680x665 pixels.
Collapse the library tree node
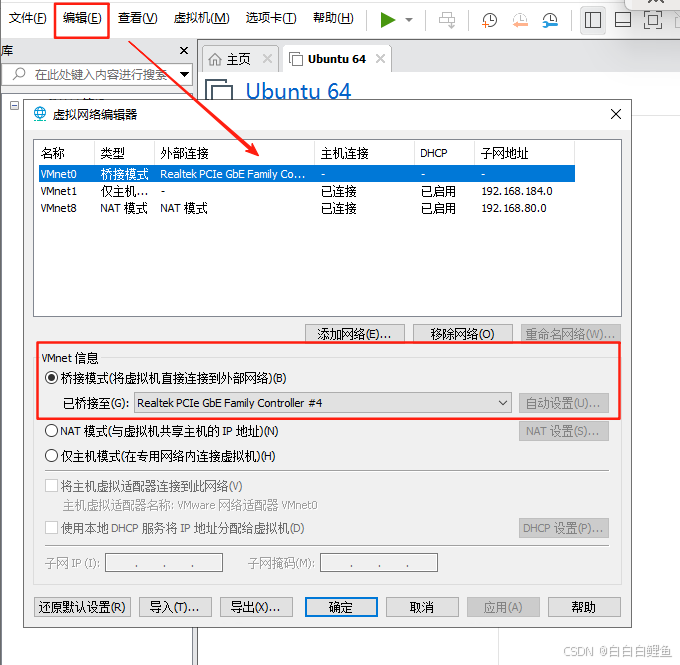tap(14, 105)
